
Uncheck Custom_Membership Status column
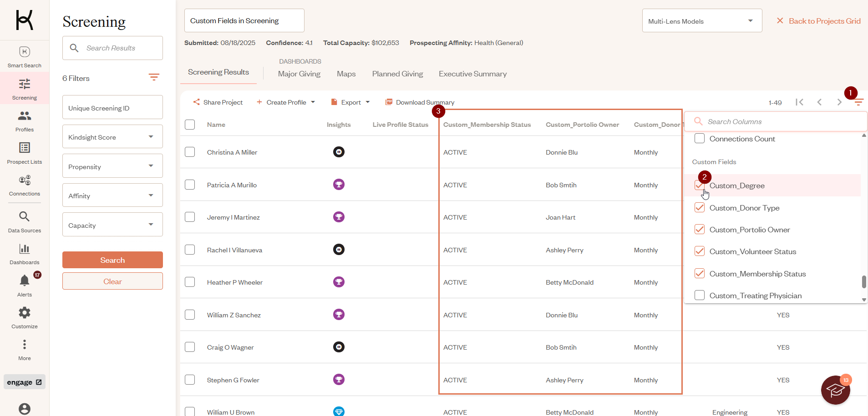coord(700,273)
